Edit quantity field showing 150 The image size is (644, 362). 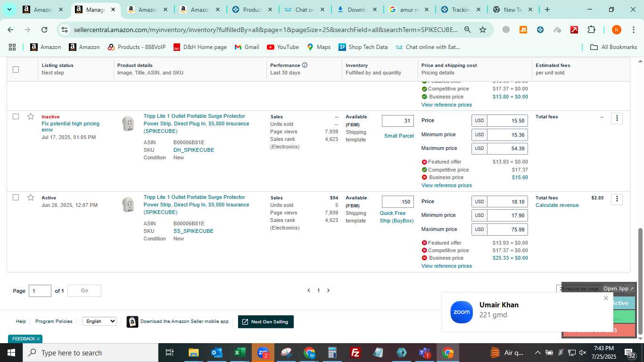coord(398,202)
